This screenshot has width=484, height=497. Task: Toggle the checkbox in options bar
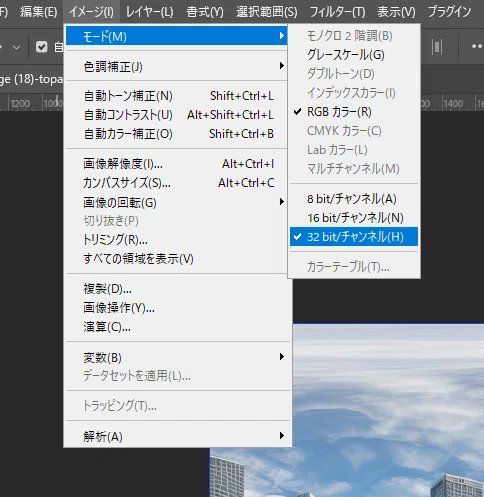[x=42, y=47]
